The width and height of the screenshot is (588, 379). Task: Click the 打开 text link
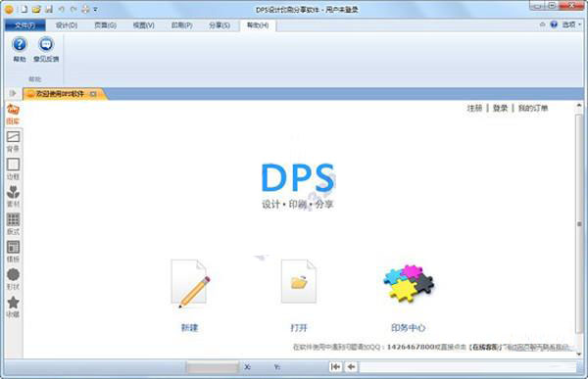[x=299, y=328]
